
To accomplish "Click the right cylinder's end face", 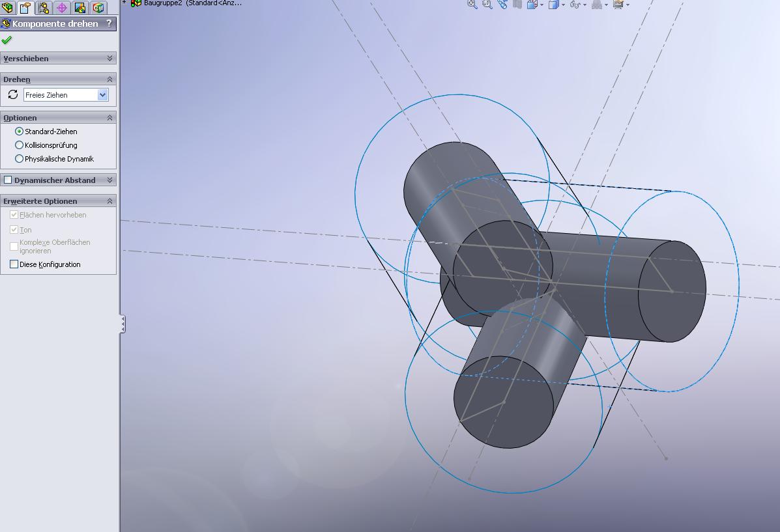I will (x=672, y=291).
